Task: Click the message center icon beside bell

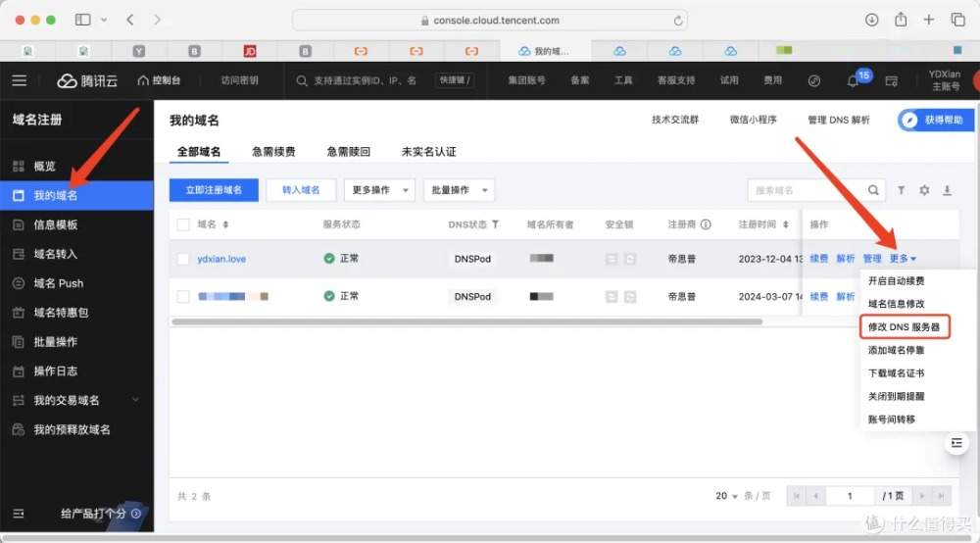Action: (x=892, y=80)
